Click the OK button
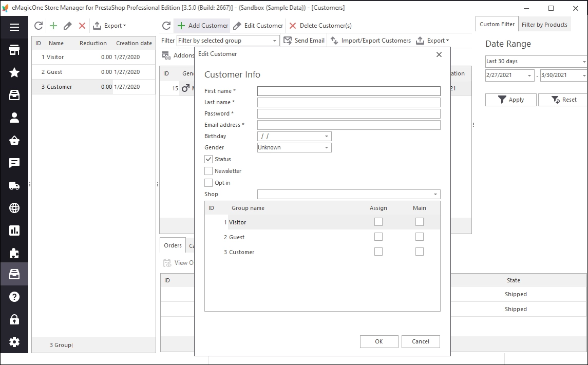Viewport: 588px width, 365px height. coord(379,341)
